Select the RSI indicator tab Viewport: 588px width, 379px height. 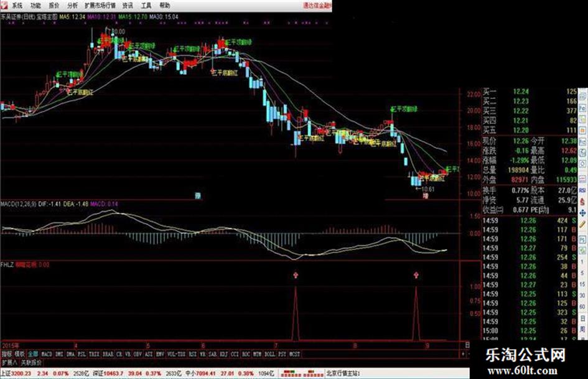point(192,354)
